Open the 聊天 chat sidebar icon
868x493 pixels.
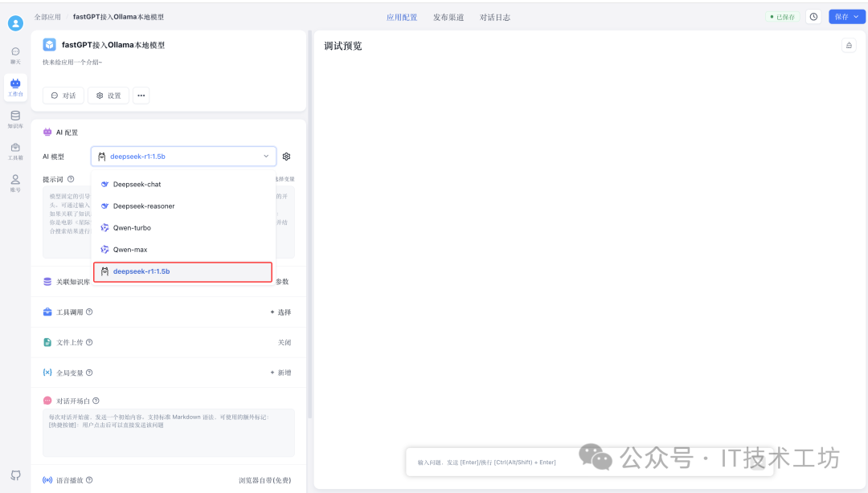pos(15,55)
